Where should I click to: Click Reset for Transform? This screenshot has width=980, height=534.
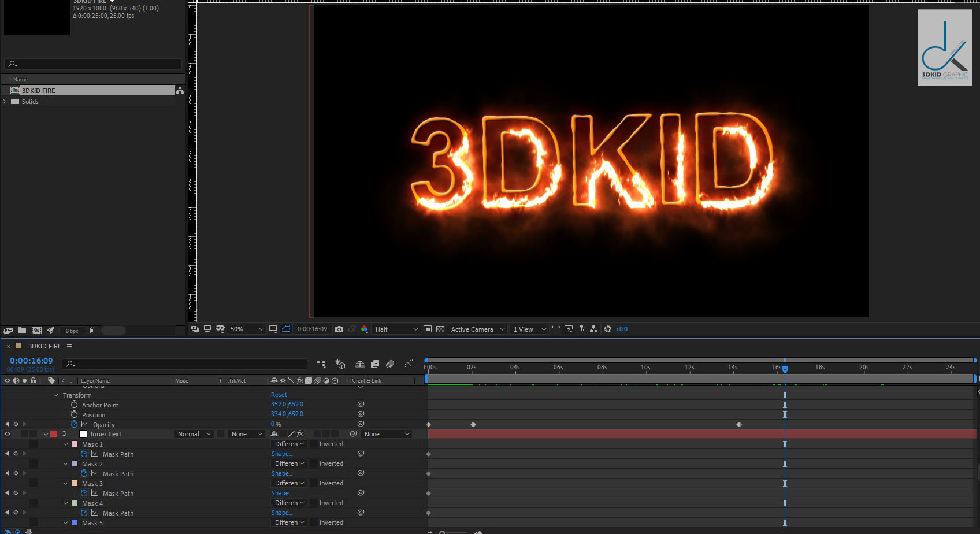(x=279, y=395)
